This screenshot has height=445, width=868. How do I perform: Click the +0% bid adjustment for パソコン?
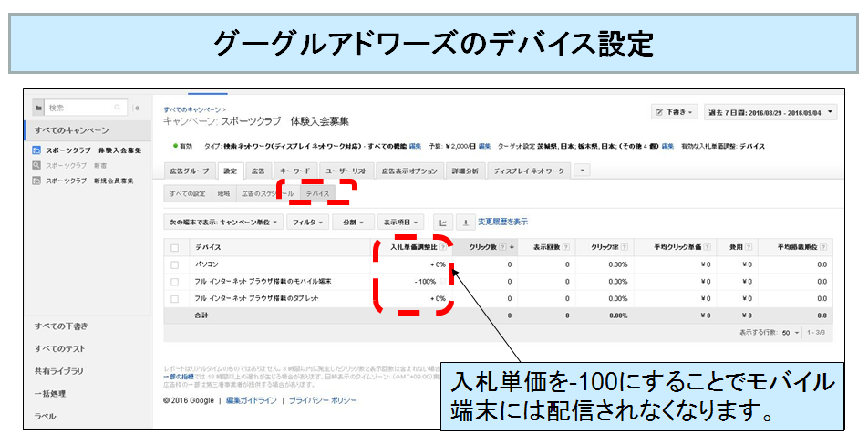point(438,264)
